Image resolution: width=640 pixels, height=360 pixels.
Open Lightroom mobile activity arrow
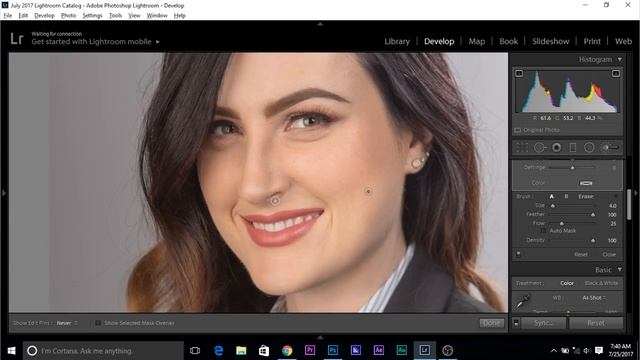coord(158,42)
